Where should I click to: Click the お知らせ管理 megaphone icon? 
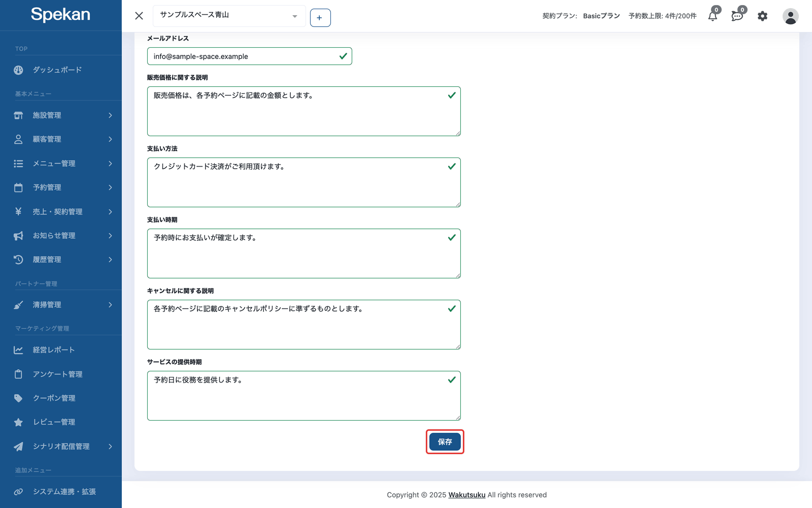point(18,236)
